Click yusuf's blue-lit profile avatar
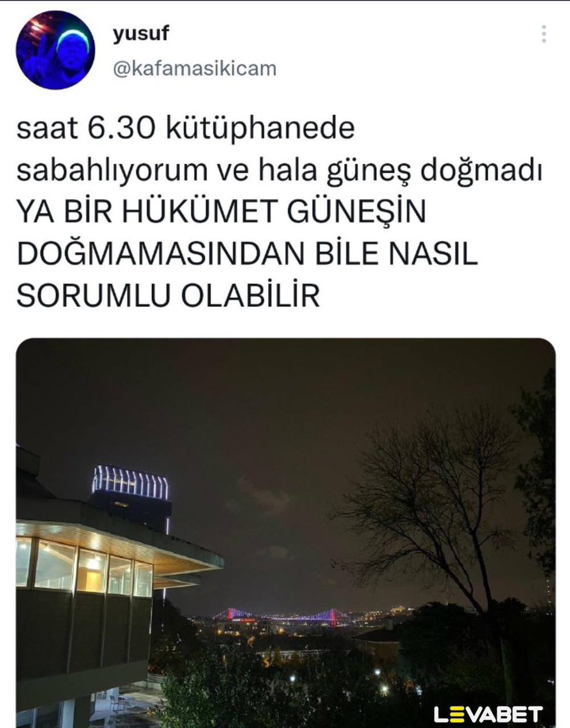 tap(55, 50)
